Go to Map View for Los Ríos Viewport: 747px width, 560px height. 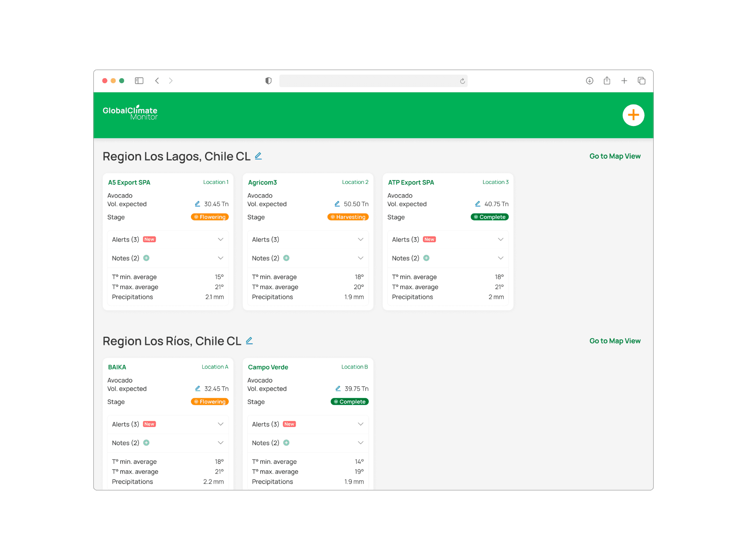615,341
